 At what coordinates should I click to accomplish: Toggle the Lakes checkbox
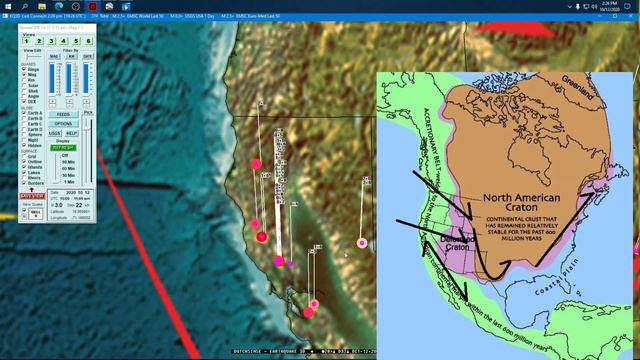pyautogui.click(x=24, y=173)
